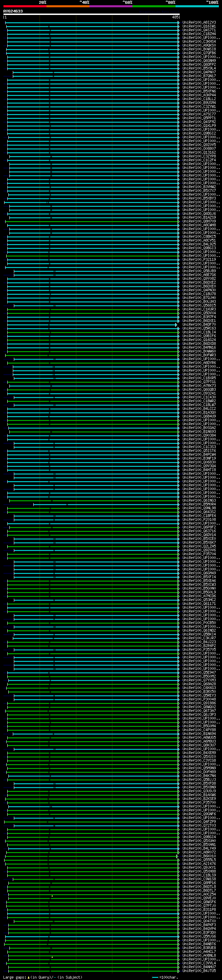
Task: Select the UniRef100_B5XFN6 label
Action: 199,91
